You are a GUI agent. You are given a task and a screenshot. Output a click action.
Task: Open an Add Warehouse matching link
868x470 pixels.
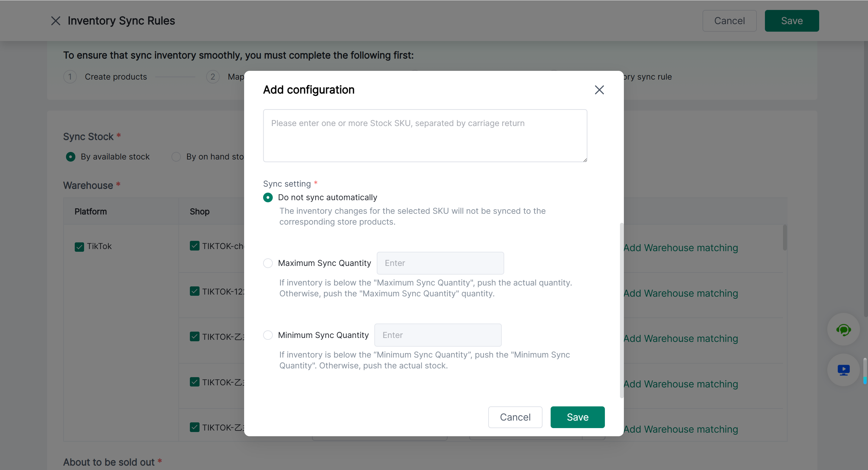pos(681,248)
